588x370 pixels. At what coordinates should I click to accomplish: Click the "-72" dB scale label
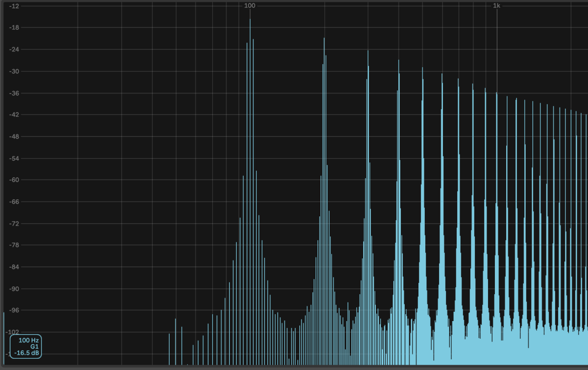pos(14,223)
